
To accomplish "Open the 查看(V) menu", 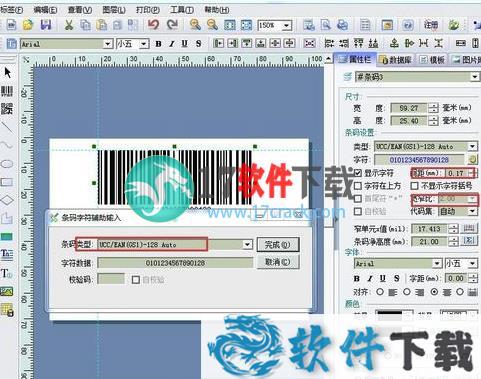I will [80, 10].
